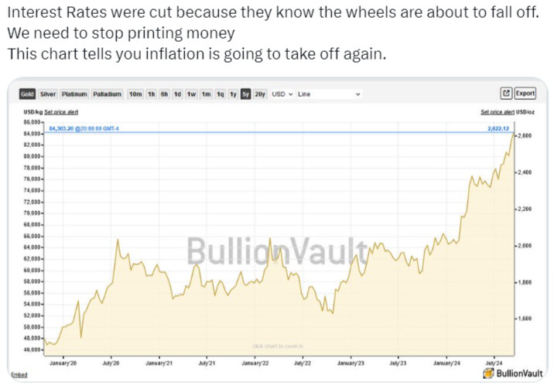Select the Gold metal tab
554x392 pixels.
27,94
